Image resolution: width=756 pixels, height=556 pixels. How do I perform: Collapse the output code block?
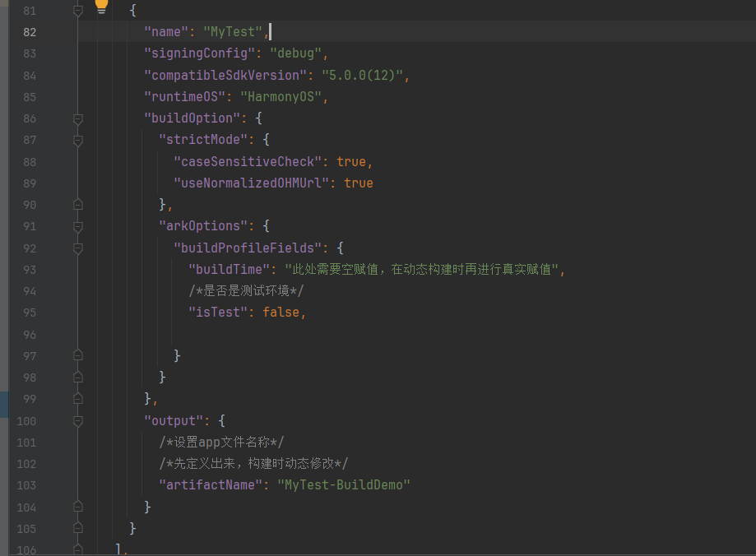pos(78,420)
